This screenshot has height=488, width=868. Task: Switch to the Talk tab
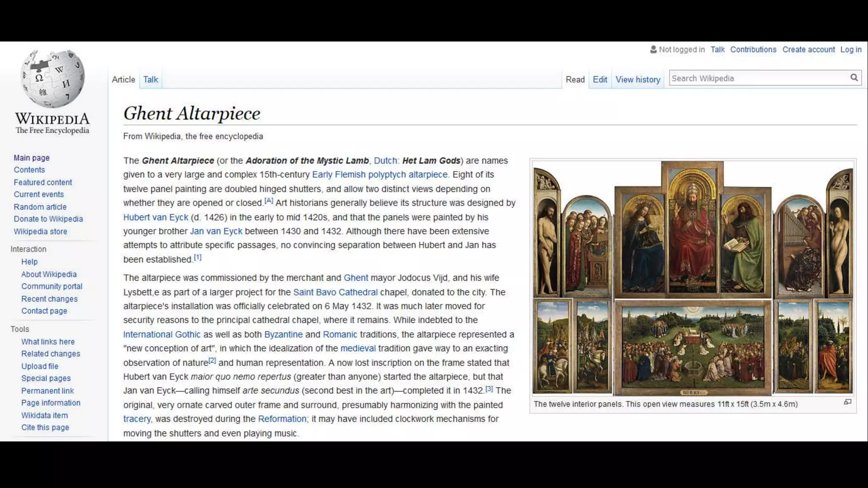pos(150,80)
